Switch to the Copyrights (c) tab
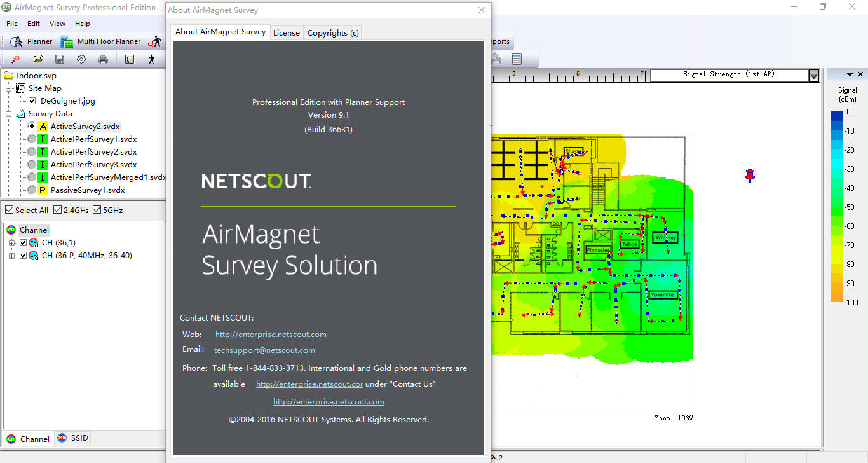The image size is (868, 463). (333, 32)
